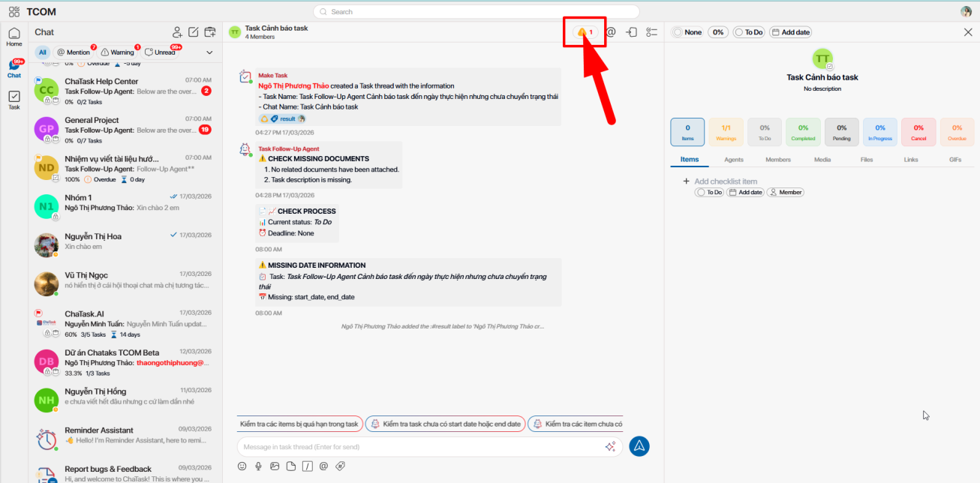Click the plus icon to add checklist item
The width and height of the screenshot is (980, 483).
point(686,181)
